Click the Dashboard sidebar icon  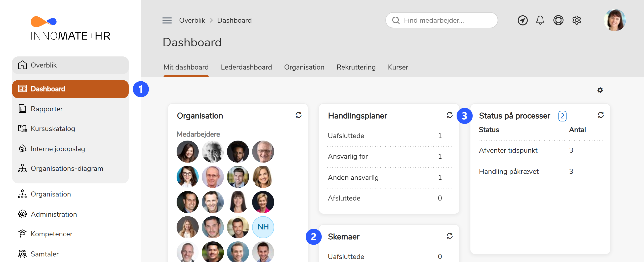point(22,89)
